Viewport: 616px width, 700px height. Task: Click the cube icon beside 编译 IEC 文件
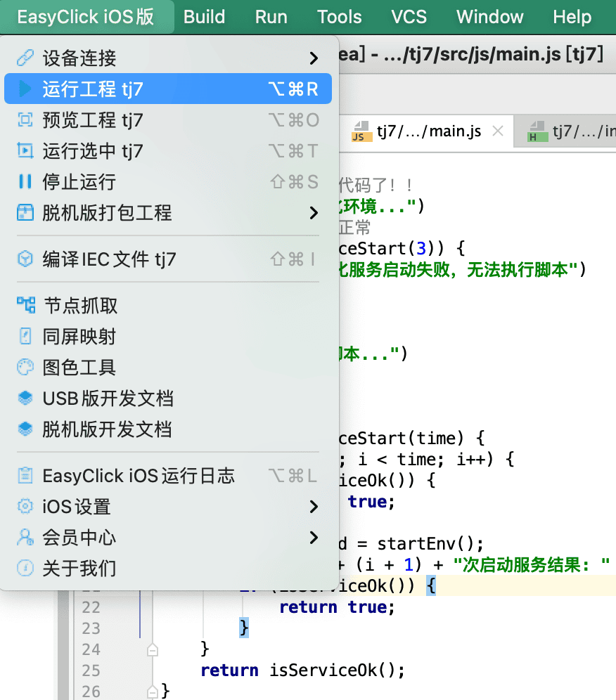[25, 259]
